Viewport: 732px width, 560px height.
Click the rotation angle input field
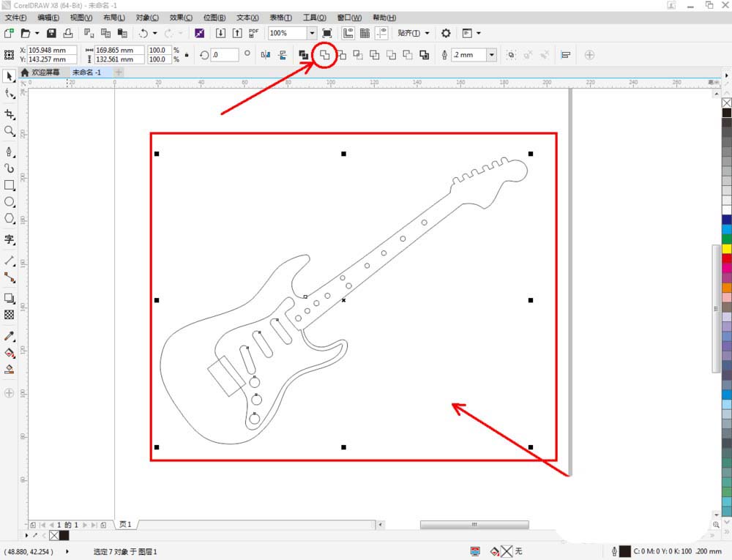[x=225, y=55]
